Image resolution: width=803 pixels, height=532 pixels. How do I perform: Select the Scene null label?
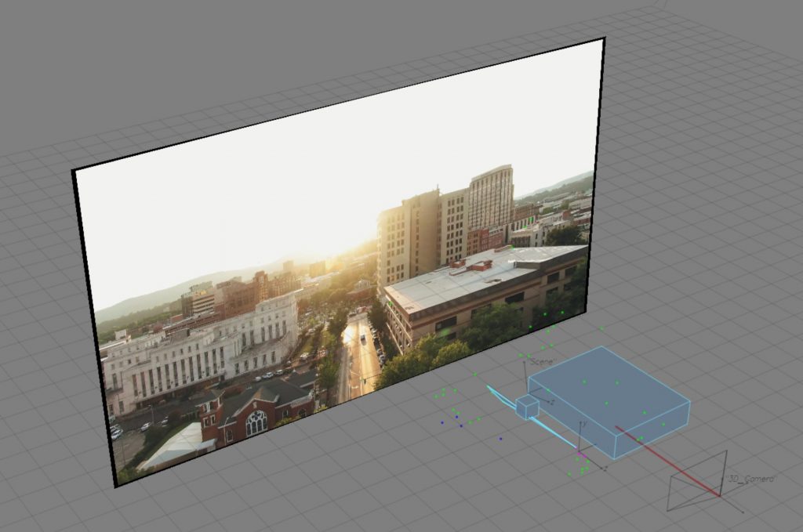(x=543, y=362)
